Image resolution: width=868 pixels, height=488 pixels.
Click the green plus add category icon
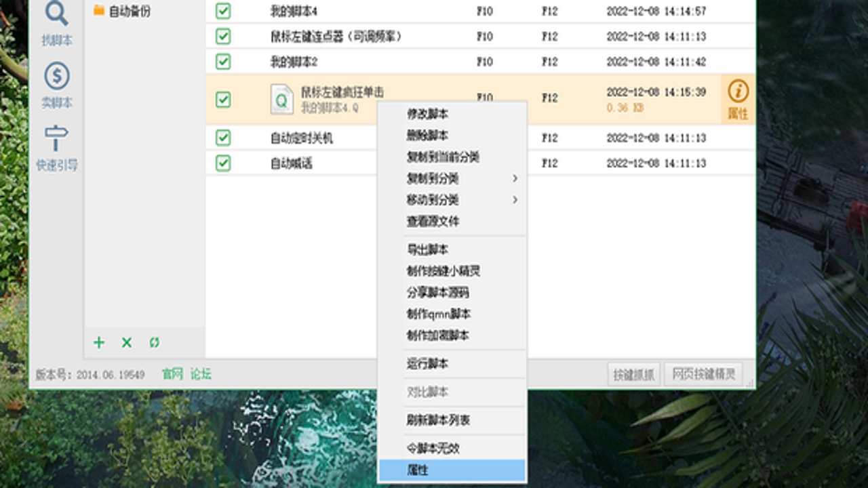pos(99,342)
